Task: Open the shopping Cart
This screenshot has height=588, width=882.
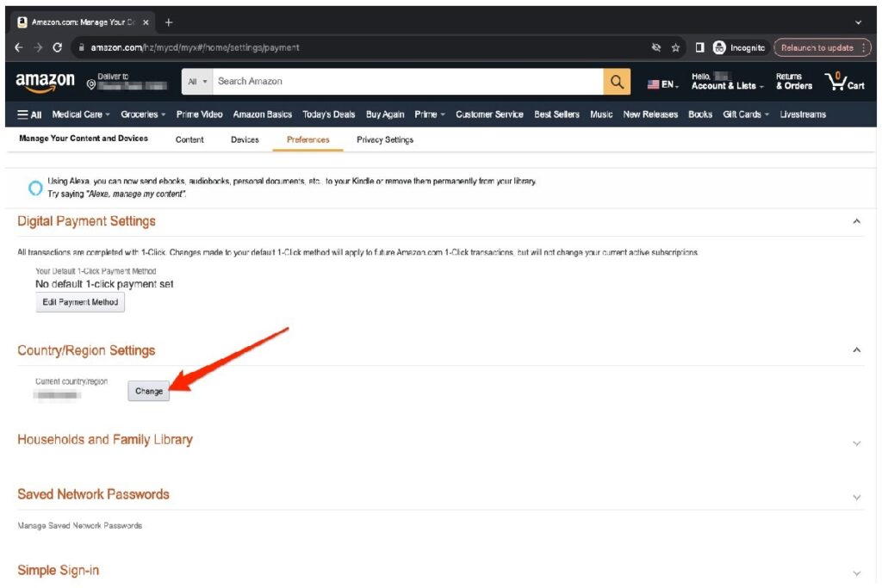Action: point(844,82)
